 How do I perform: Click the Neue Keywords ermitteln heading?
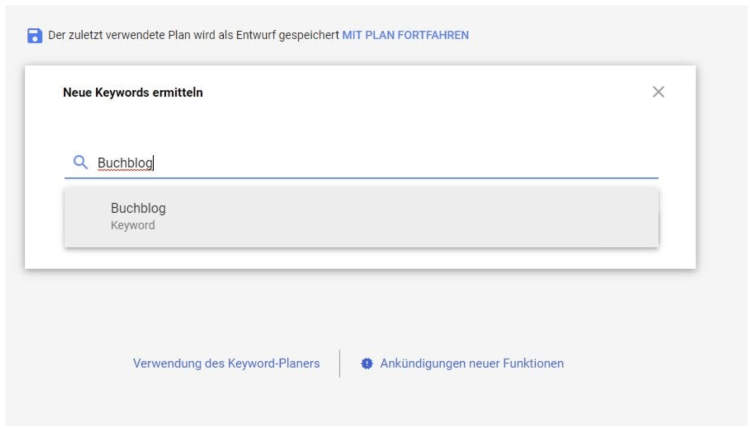click(x=133, y=92)
